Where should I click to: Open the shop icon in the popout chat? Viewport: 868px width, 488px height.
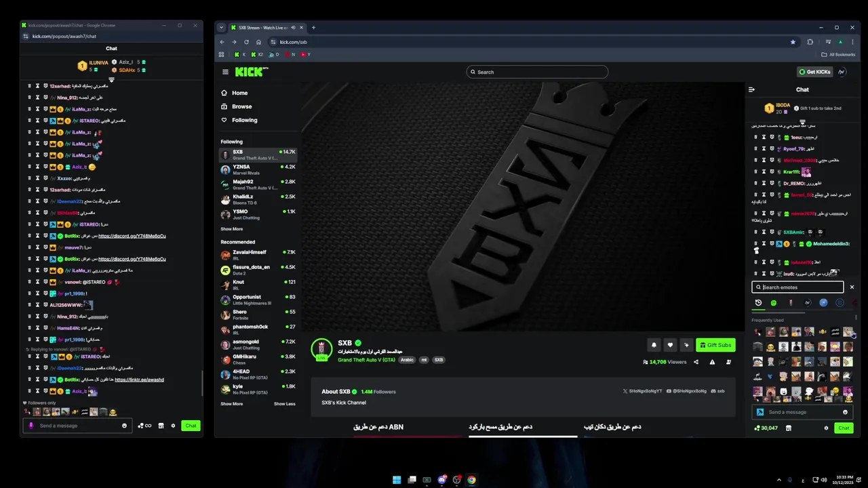pyautogui.click(x=161, y=426)
